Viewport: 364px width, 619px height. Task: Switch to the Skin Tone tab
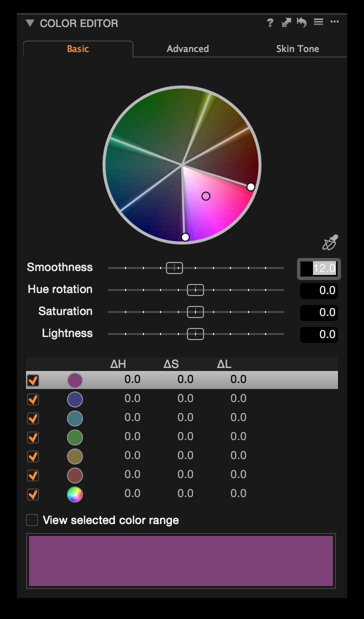[297, 48]
